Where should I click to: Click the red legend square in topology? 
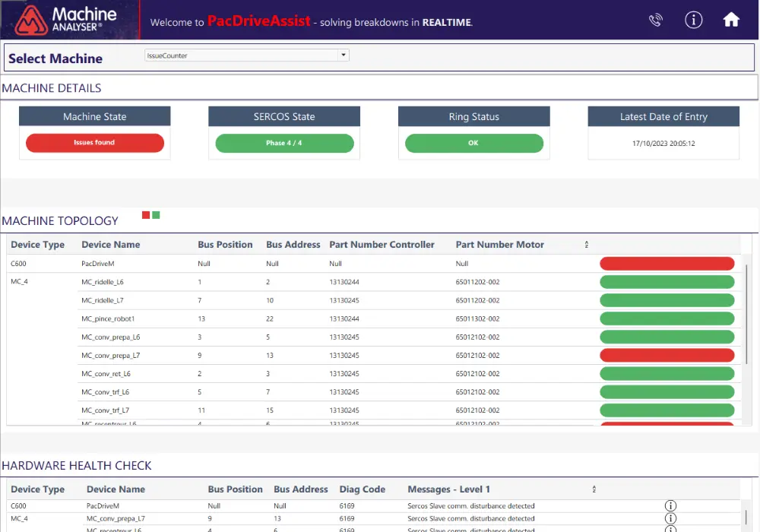tap(146, 215)
